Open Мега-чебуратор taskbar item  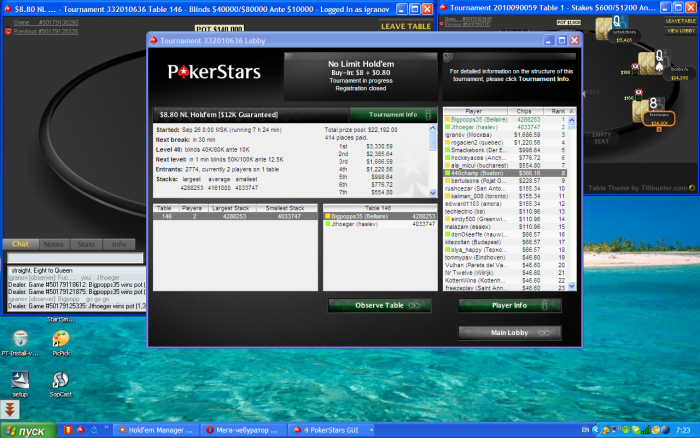[242, 430]
